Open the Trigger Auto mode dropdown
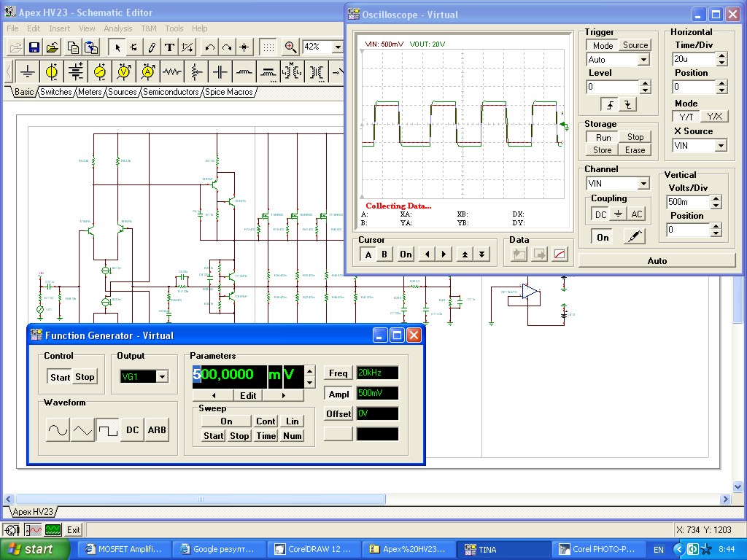Image resolution: width=747 pixels, height=560 pixels. pyautogui.click(x=643, y=60)
